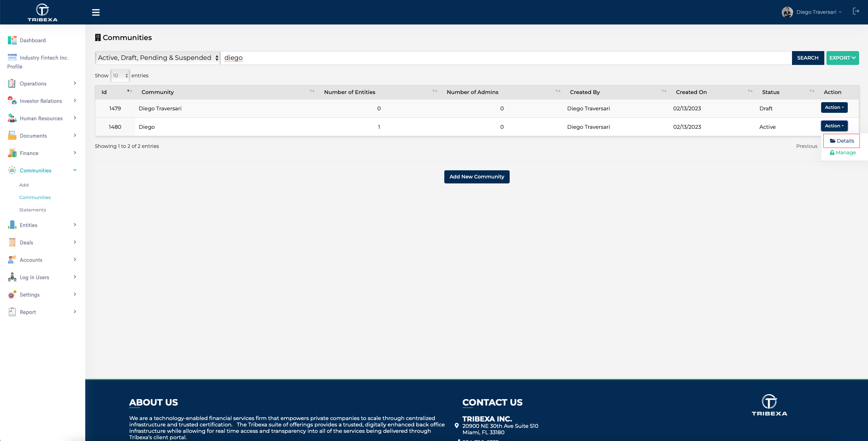Open the Human Resources section icon
The image size is (868, 441).
pyautogui.click(x=12, y=118)
